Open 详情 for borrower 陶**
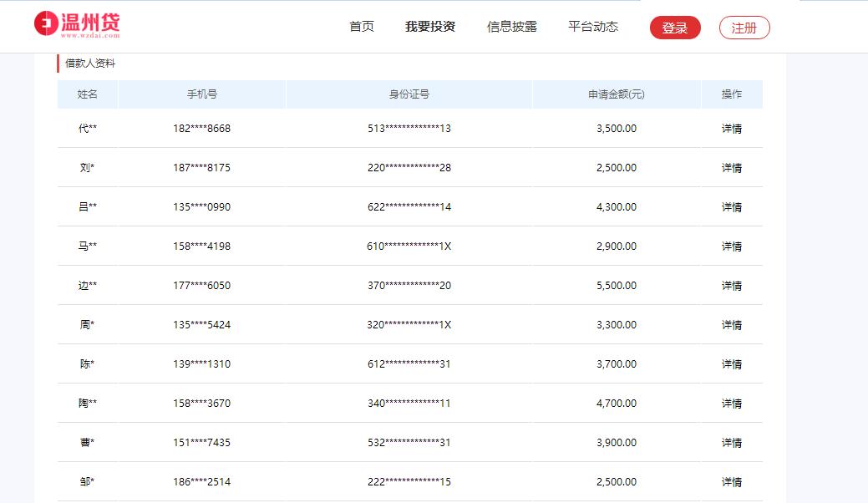This screenshot has width=868, height=503. coord(731,403)
